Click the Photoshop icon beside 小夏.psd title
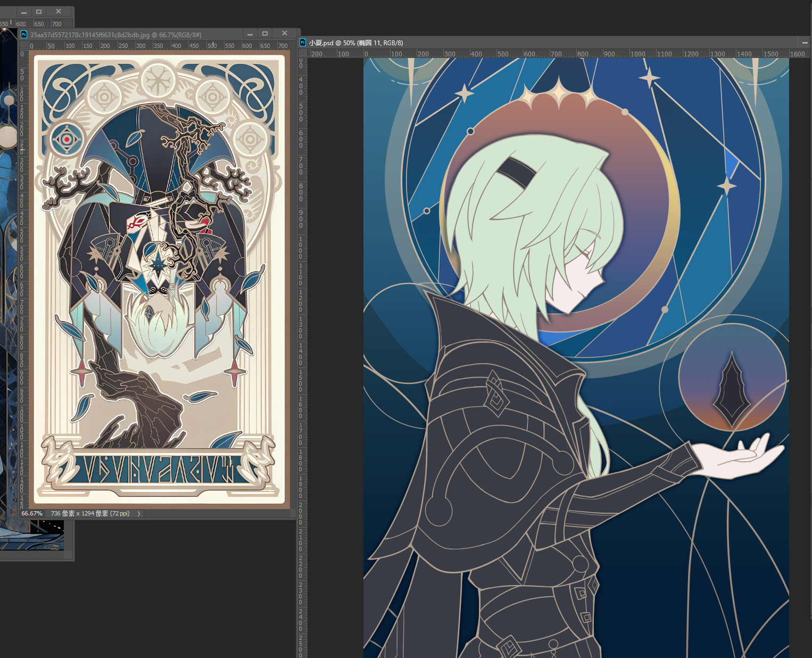This screenshot has width=812, height=658. 303,43
